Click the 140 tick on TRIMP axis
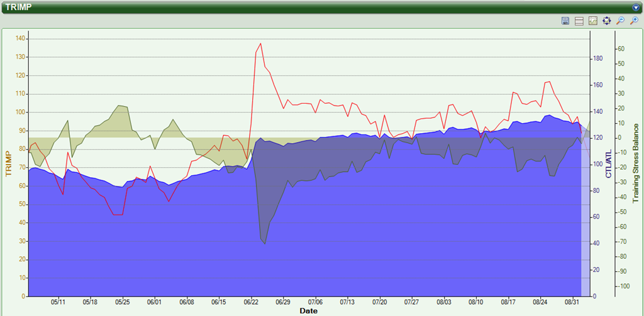This screenshot has height=316, width=644. [20, 39]
